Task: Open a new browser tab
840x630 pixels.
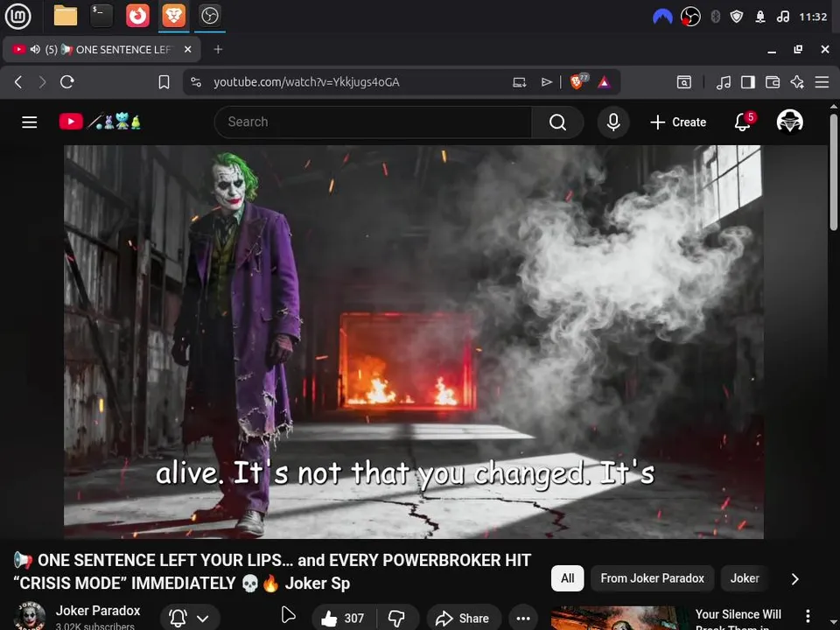Action: pos(218,49)
